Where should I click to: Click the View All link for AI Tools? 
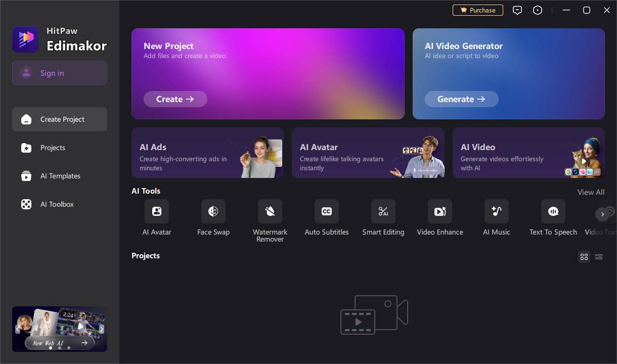[591, 192]
